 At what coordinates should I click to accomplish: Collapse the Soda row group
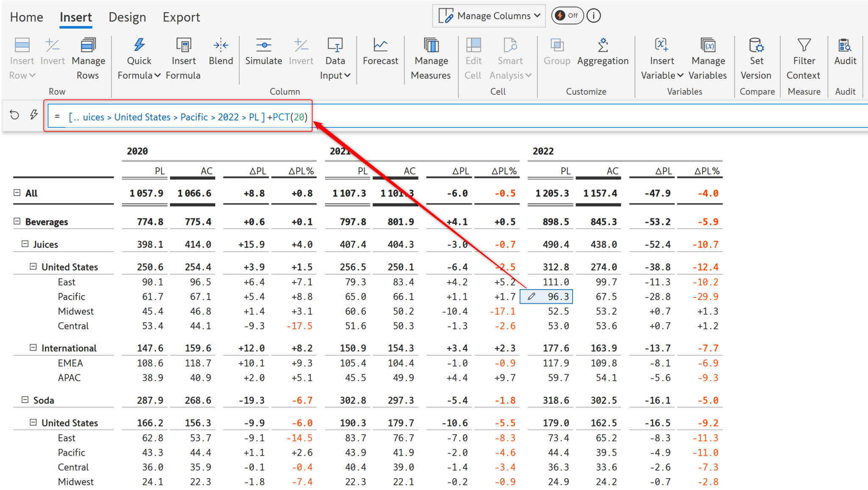pyautogui.click(x=25, y=400)
